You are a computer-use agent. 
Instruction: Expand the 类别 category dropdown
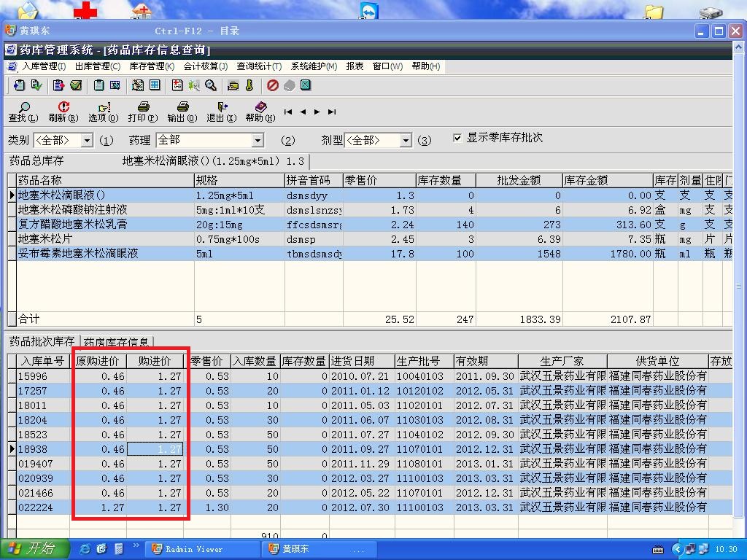click(87, 141)
